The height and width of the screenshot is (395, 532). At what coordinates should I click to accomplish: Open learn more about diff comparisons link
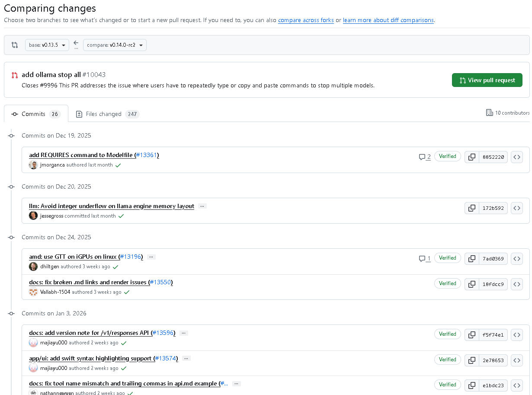pyautogui.click(x=388, y=20)
